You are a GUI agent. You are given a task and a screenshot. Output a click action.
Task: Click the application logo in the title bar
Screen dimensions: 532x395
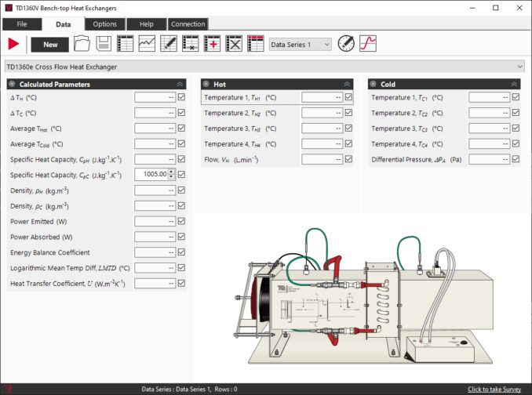point(9,8)
